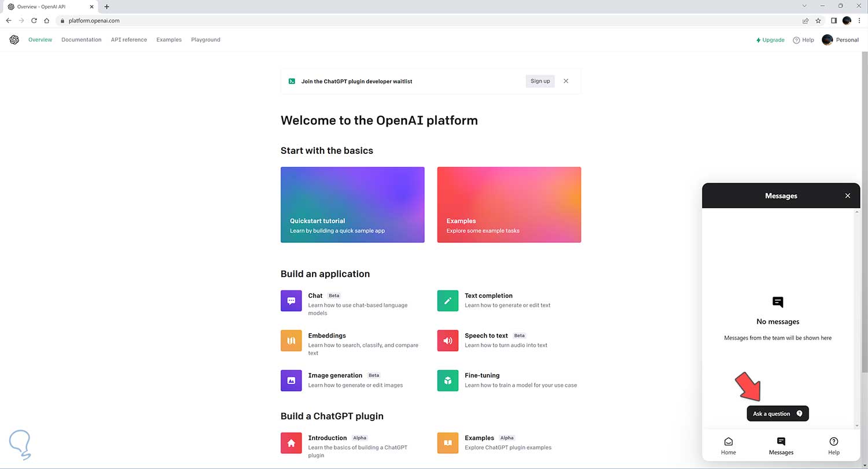Click the 'Welcome to the OpenAI platform' heading
868x469 pixels.
pos(379,120)
